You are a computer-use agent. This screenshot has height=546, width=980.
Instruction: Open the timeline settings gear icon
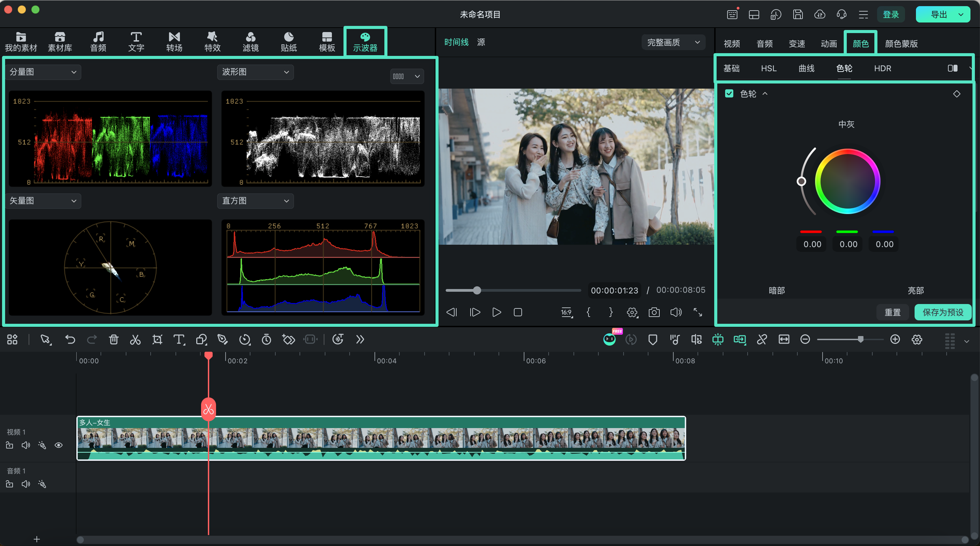(917, 339)
